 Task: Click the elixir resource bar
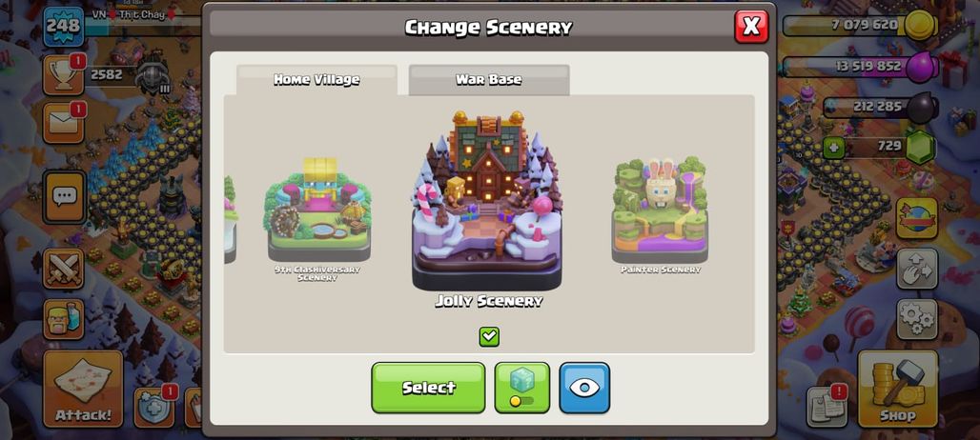(x=861, y=66)
